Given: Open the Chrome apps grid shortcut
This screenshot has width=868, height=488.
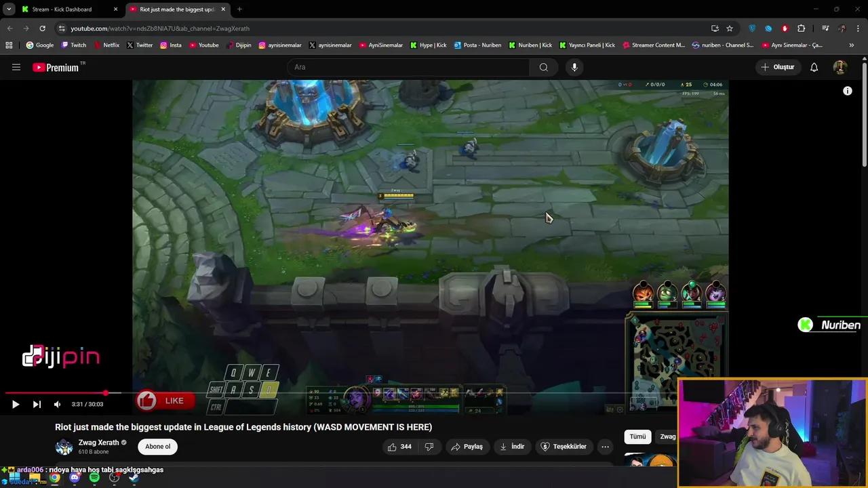Looking at the screenshot, I should [9, 45].
